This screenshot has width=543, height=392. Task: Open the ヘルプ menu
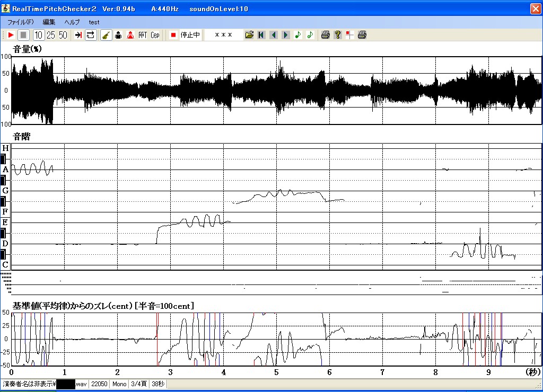(x=72, y=22)
